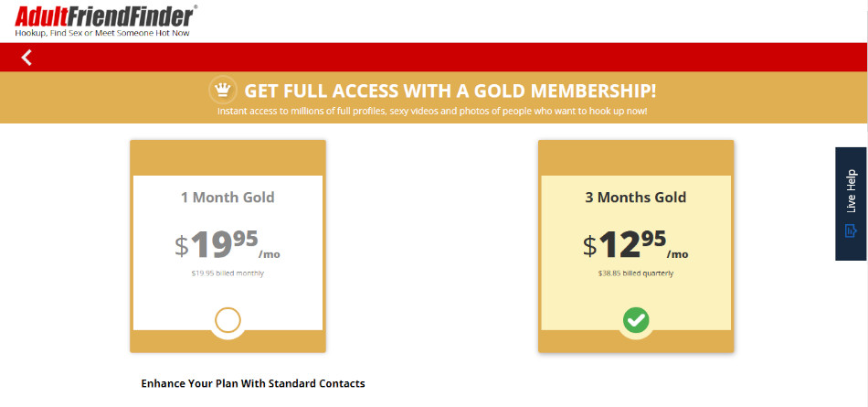Select the 1 Month Gold radio circle
This screenshot has width=868, height=407.
228,320
